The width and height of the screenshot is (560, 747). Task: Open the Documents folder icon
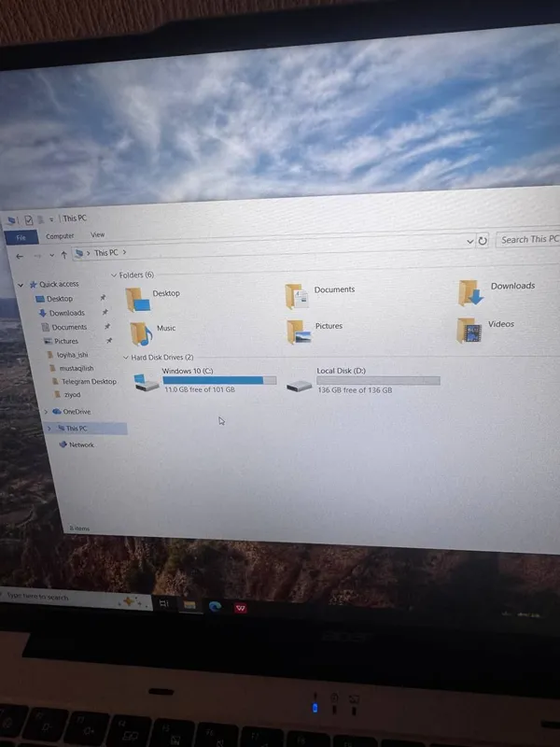point(297,296)
